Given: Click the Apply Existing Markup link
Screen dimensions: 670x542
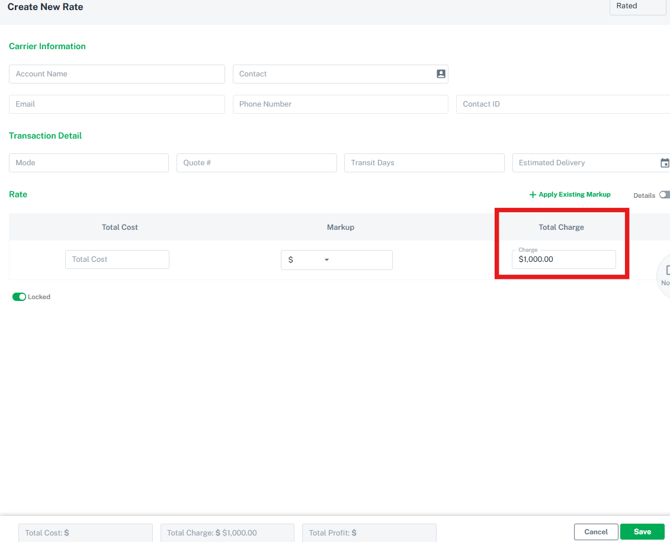Looking at the screenshot, I should point(574,195).
